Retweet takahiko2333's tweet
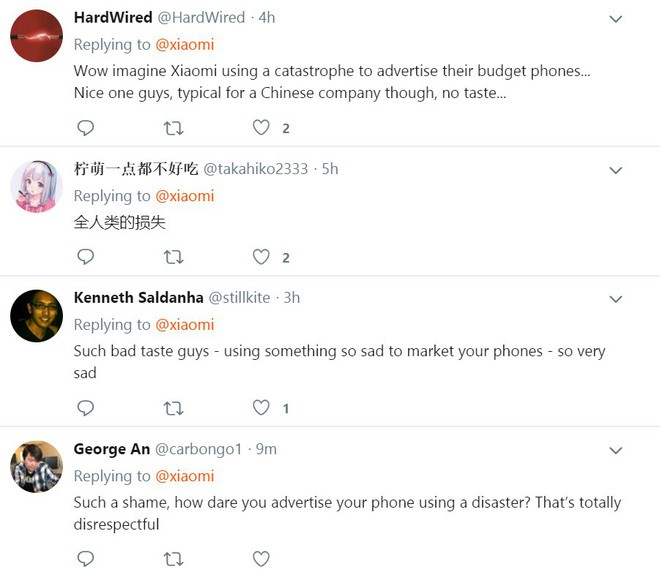This screenshot has width=660, height=572. click(x=173, y=257)
